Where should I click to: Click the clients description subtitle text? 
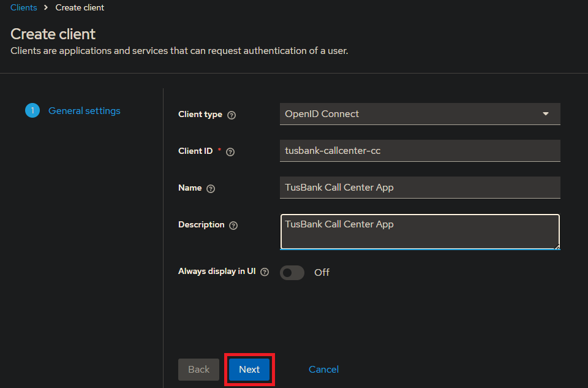(179, 51)
